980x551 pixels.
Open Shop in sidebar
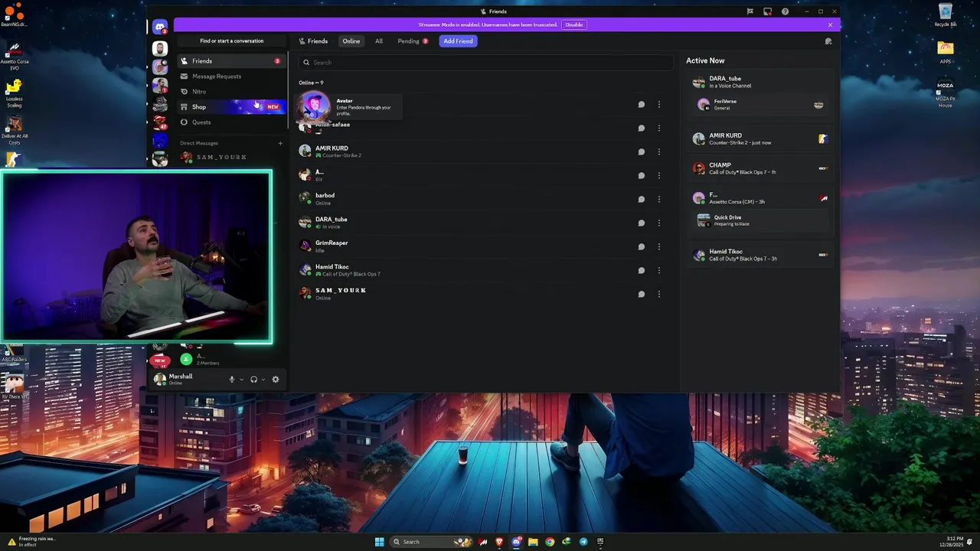pyautogui.click(x=231, y=107)
